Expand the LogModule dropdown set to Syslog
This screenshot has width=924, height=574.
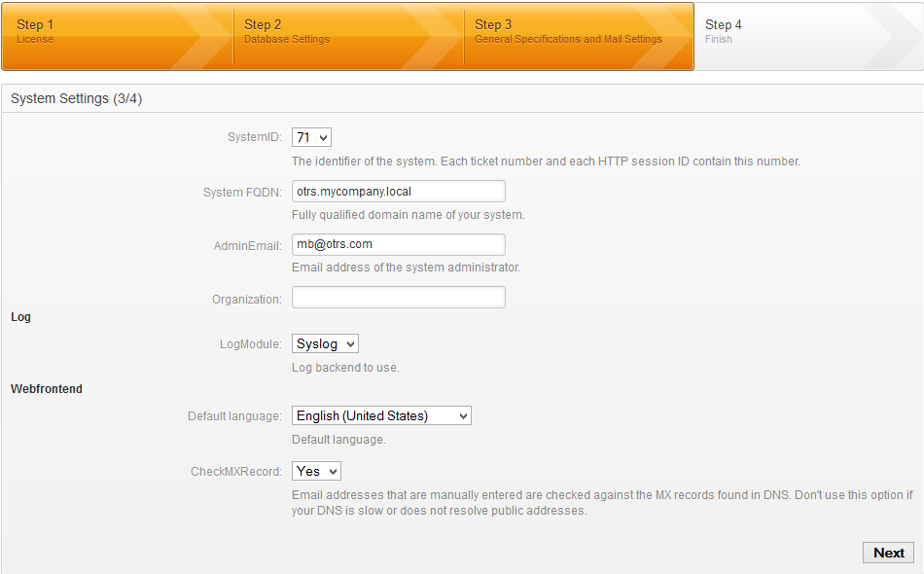point(325,343)
